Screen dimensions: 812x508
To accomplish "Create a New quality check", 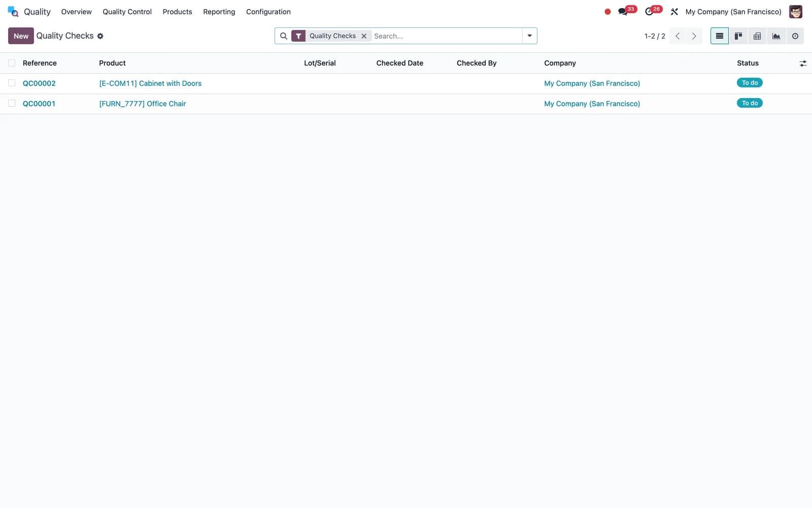I will click(x=21, y=36).
